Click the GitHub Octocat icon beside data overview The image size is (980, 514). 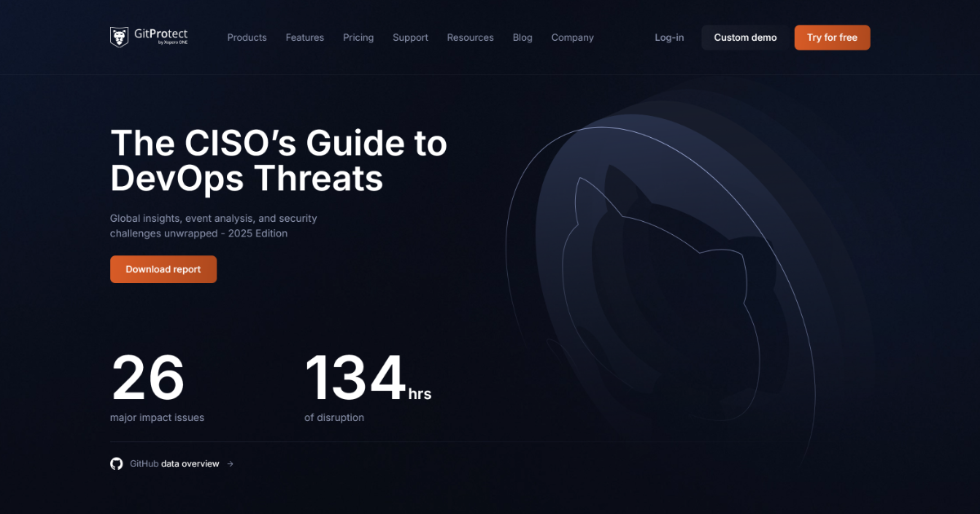coord(116,463)
